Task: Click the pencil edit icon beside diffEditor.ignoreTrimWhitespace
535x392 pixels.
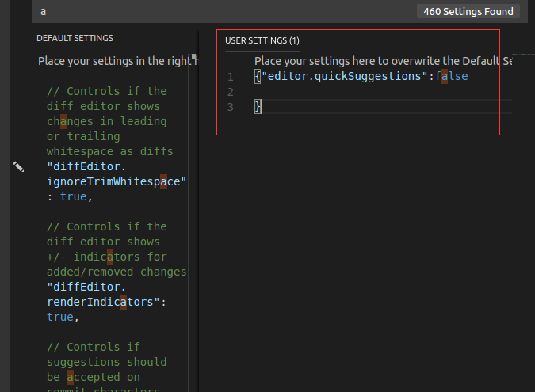Action: [18, 166]
